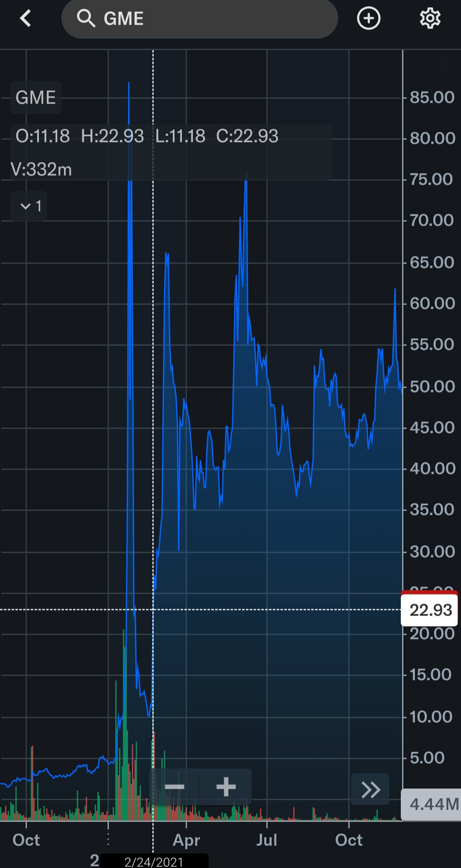Jump to latest data double-arrow button
Viewport: 461px width, 868px height.
coord(370,790)
